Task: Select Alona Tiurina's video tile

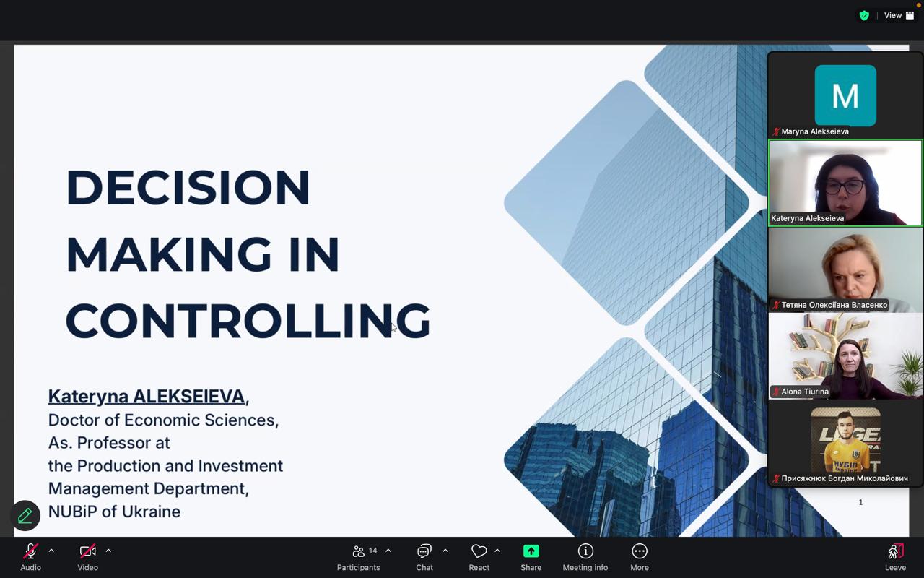Action: [845, 356]
